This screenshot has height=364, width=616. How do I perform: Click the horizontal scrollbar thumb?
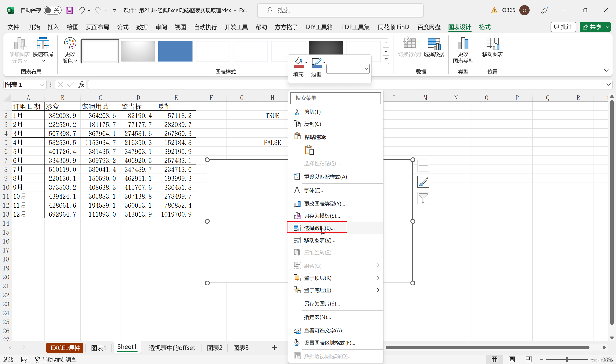tap(487, 348)
